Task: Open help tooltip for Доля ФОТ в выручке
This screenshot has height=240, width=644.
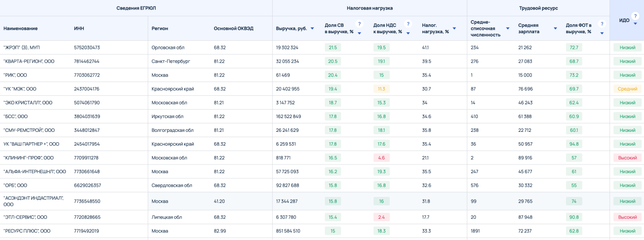Action: [x=602, y=24]
